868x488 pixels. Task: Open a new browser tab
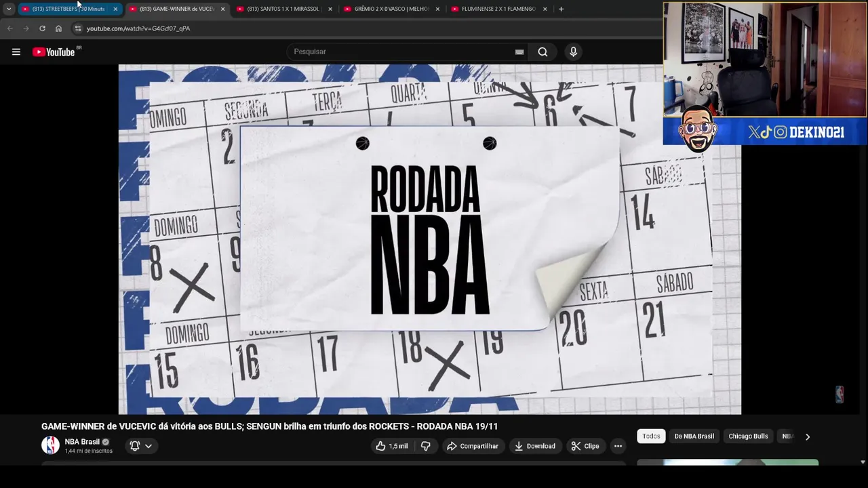click(561, 9)
